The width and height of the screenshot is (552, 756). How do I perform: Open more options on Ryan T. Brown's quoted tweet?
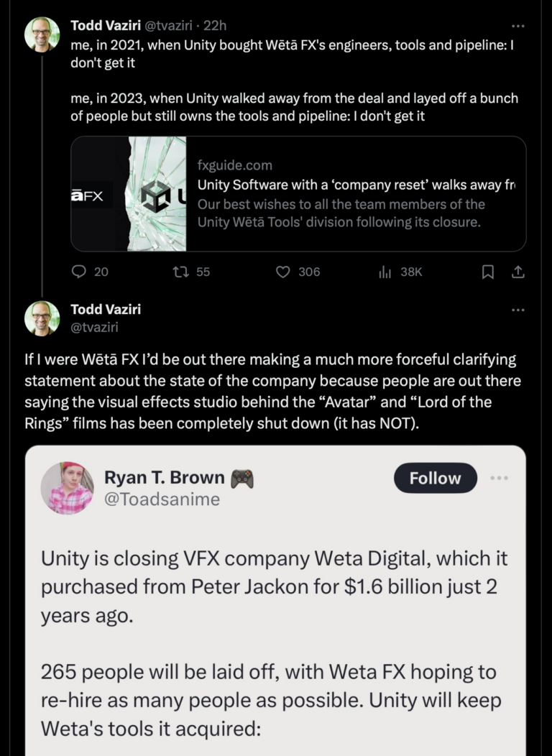(x=499, y=478)
